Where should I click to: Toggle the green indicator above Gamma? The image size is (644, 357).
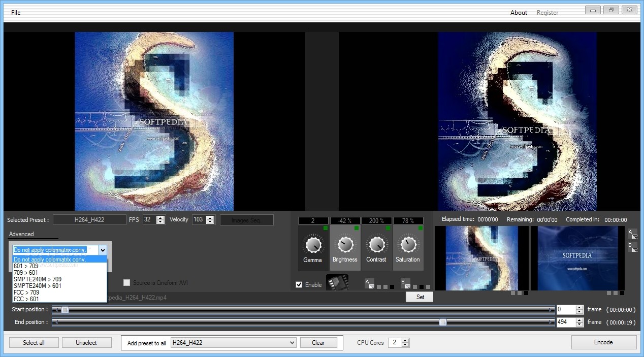pos(326,228)
